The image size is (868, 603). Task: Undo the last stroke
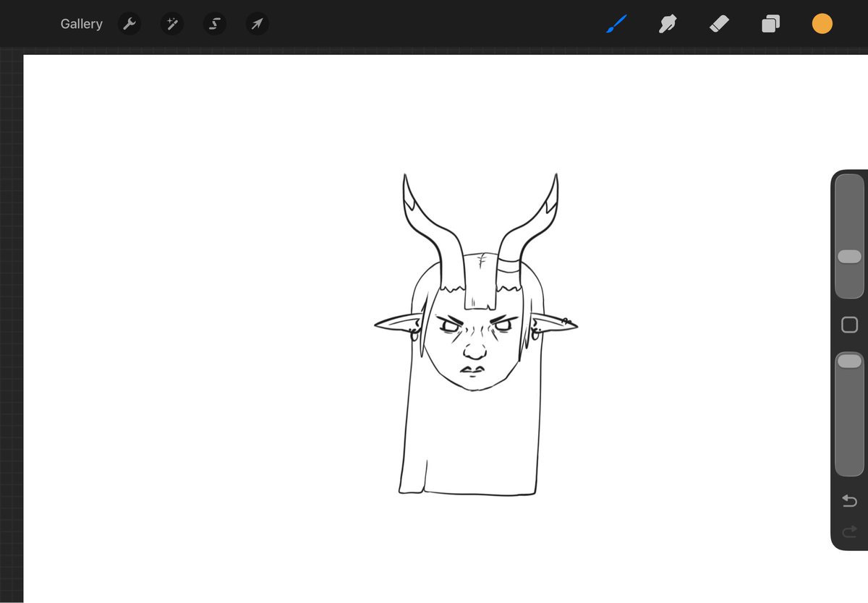click(x=849, y=501)
